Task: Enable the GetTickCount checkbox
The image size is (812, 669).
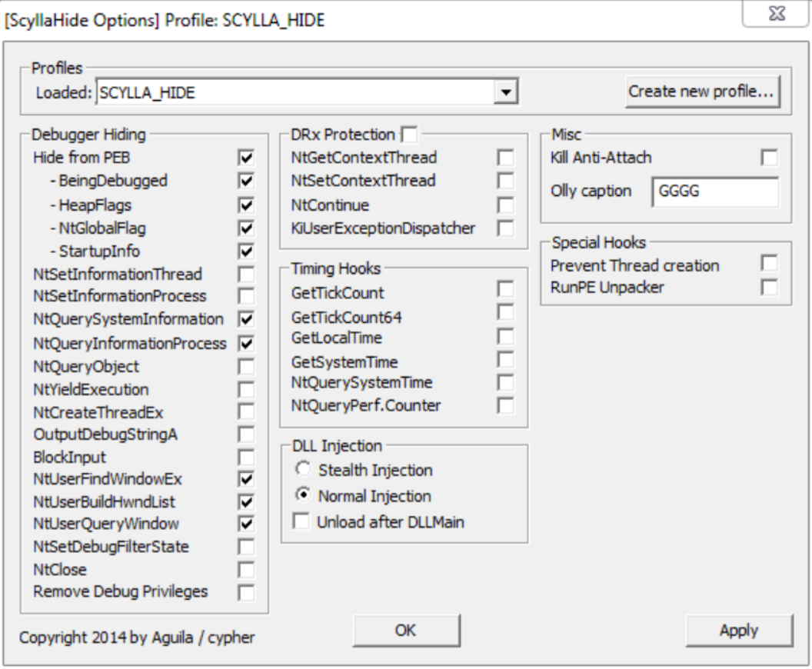Action: [505, 289]
